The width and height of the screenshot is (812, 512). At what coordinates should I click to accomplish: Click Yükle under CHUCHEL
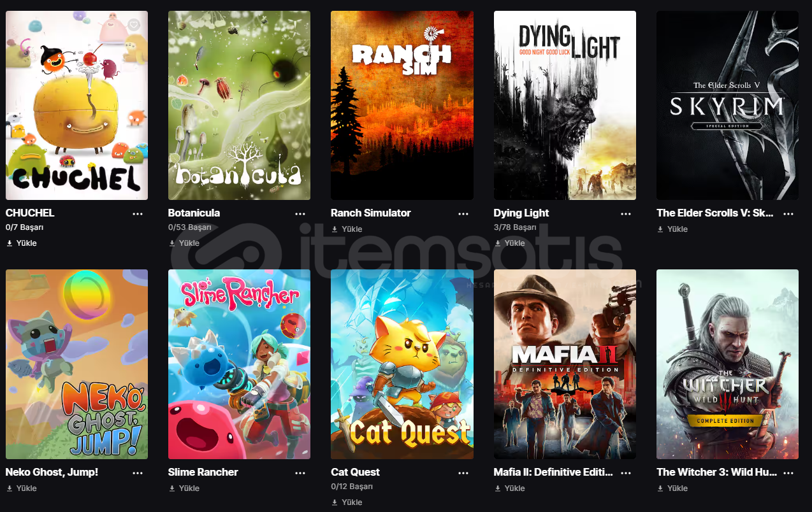[x=22, y=243]
